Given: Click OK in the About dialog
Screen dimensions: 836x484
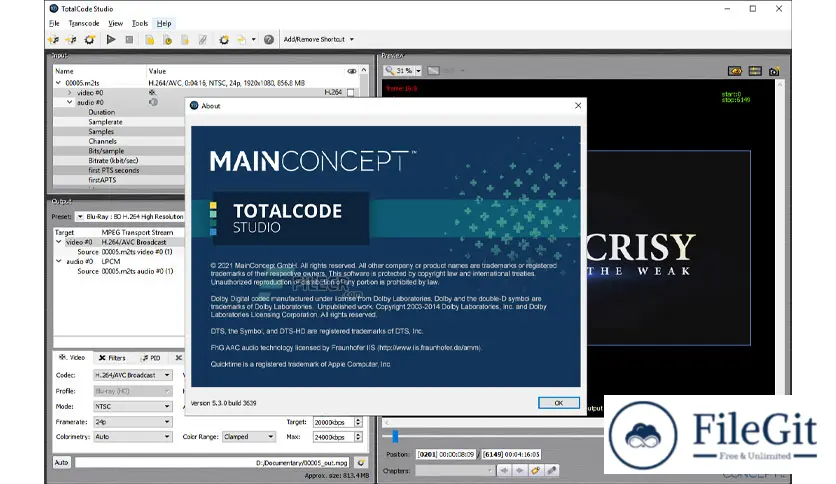Looking at the screenshot, I should (558, 403).
